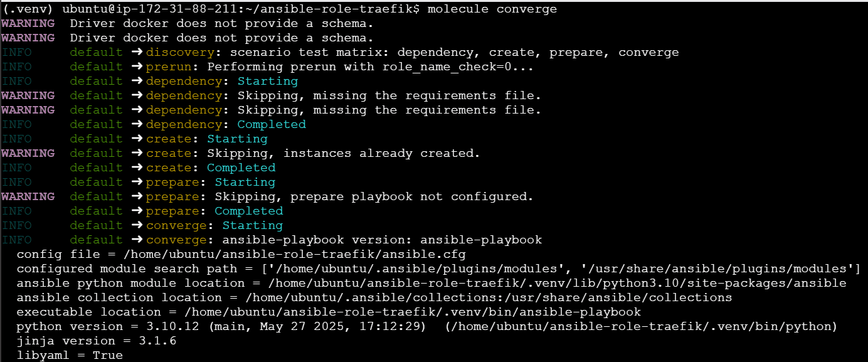Image resolution: width=868 pixels, height=362 pixels.
Task: Click 'Completed' on the prepare line
Action: [x=248, y=211]
